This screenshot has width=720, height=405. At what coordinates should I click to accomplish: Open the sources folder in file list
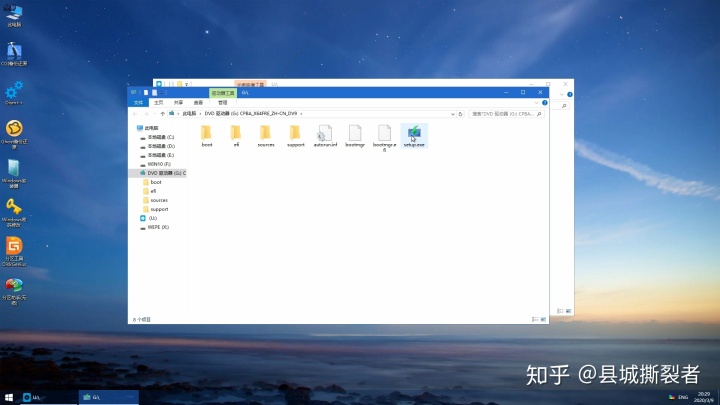[265, 136]
